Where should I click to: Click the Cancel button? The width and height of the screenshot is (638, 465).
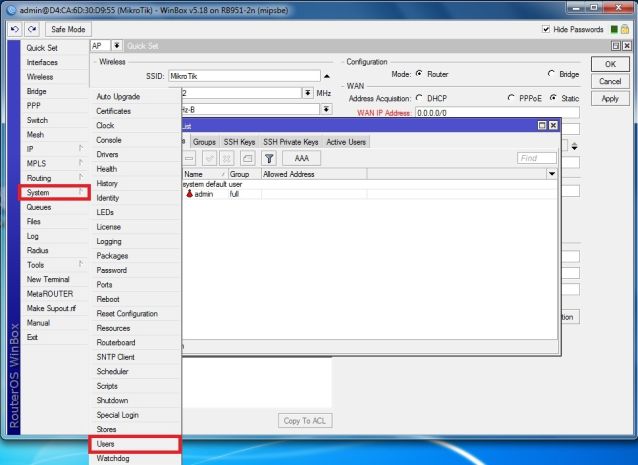(x=610, y=81)
